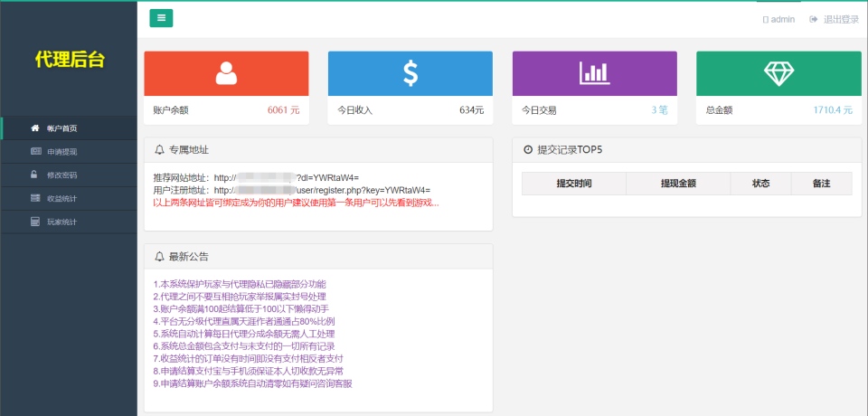The height and width of the screenshot is (416, 868).
Task: Click the 状态 column header
Action: click(x=760, y=184)
